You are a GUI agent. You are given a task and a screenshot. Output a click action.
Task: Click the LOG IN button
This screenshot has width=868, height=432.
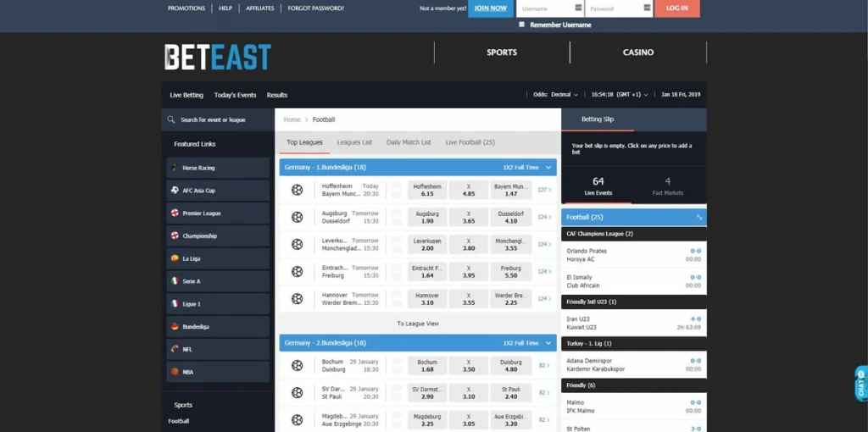pos(676,8)
